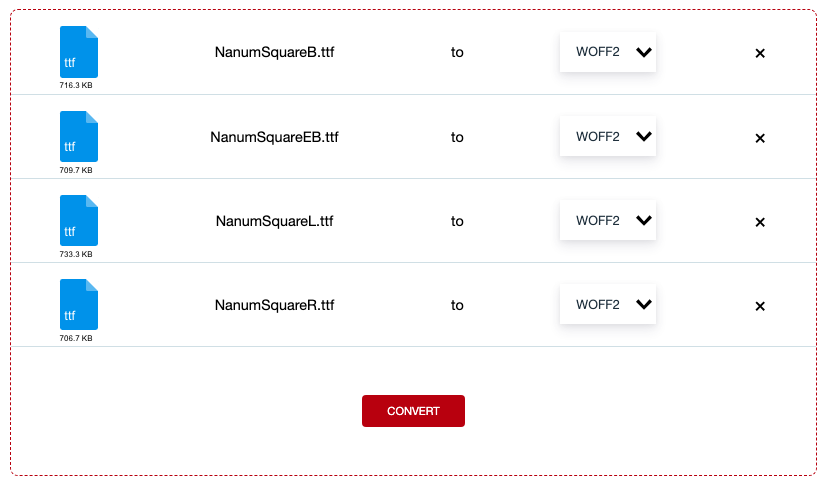
Task: Select the NanumSquareR.ttf file name
Action: (x=274, y=305)
